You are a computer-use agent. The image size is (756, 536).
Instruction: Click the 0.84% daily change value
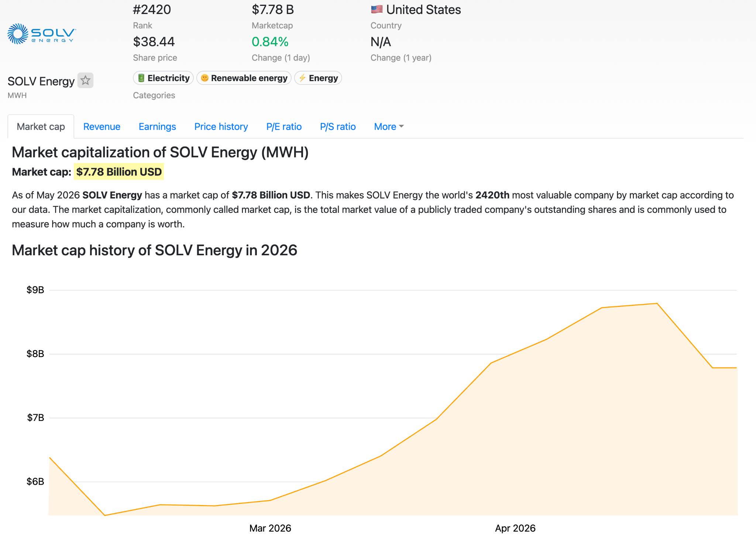(270, 42)
